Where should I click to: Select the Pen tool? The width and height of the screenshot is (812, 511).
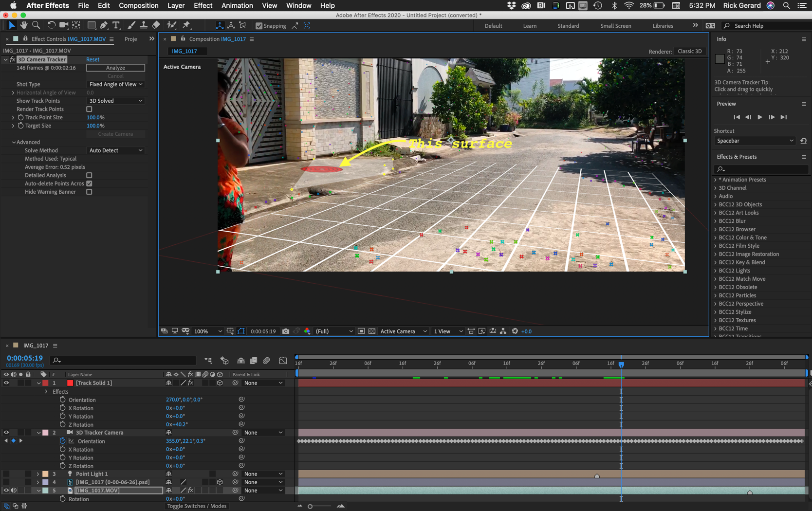pyautogui.click(x=104, y=25)
